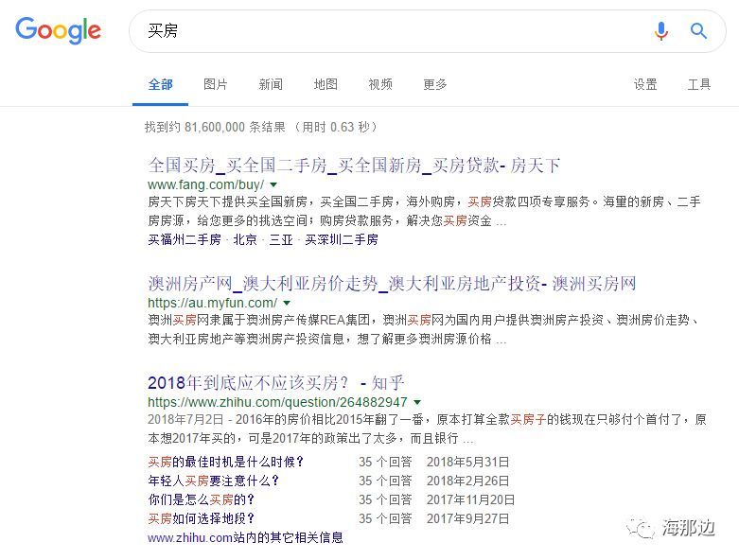
Task: Click date 2018年2月26日 in answers list
Action: tap(468, 481)
